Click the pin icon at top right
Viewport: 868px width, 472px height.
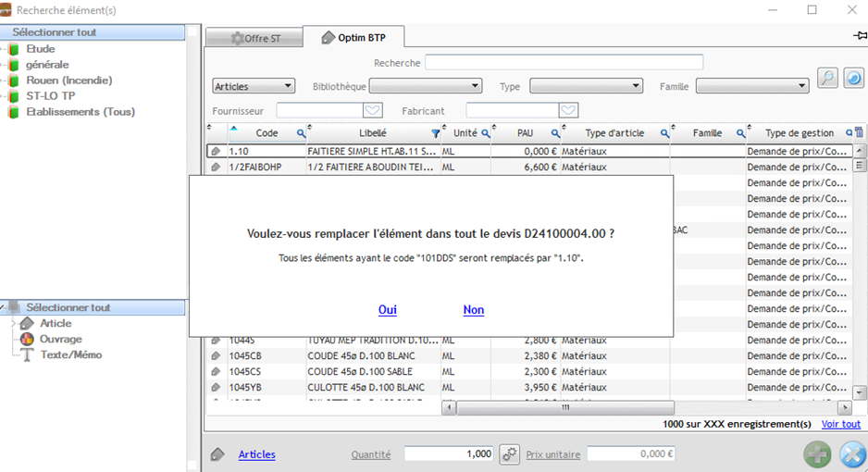(860, 35)
